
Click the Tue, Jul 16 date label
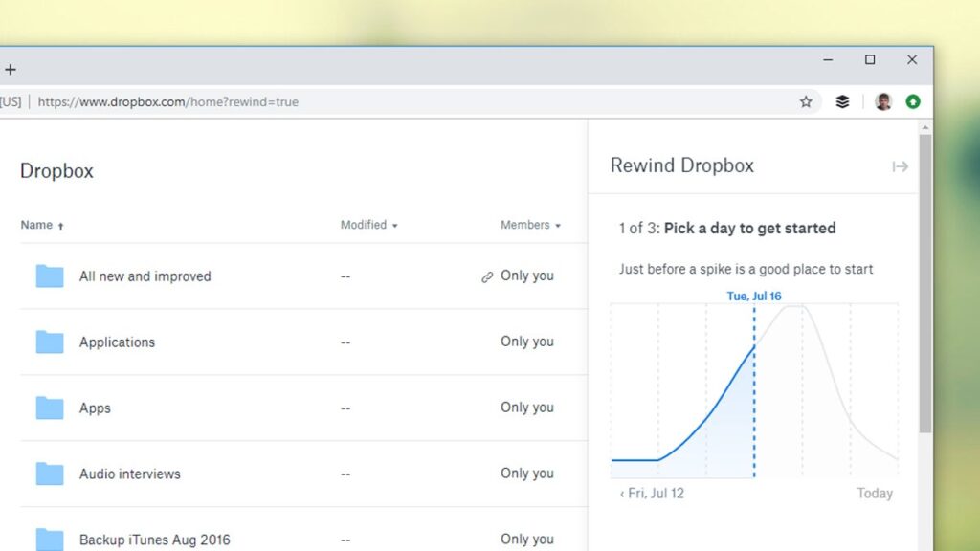[x=754, y=297]
